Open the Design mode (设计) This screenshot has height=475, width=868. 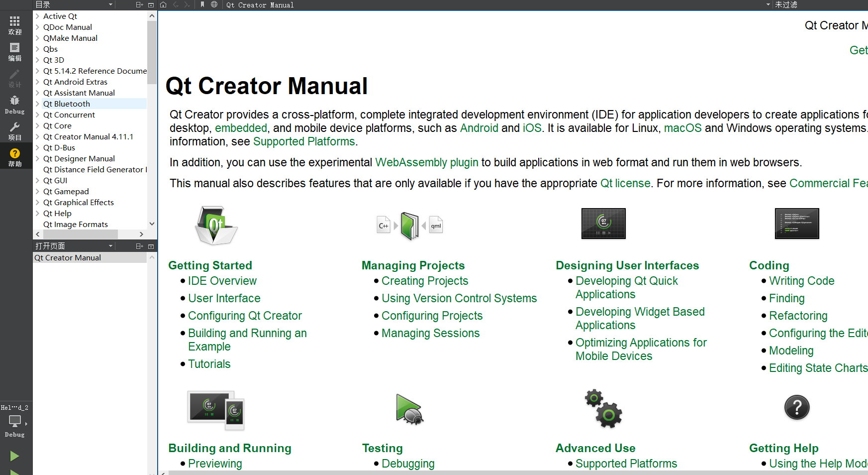(15, 78)
